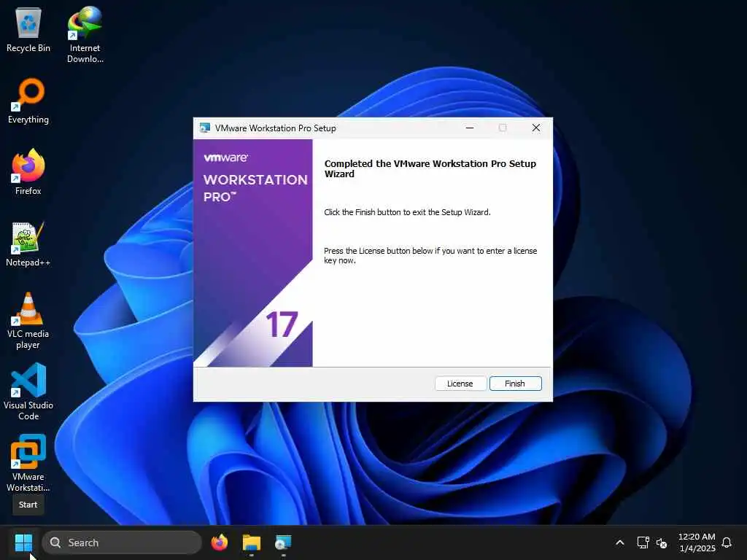Open the notifications bell icon
This screenshot has width=747, height=560.
727,542
